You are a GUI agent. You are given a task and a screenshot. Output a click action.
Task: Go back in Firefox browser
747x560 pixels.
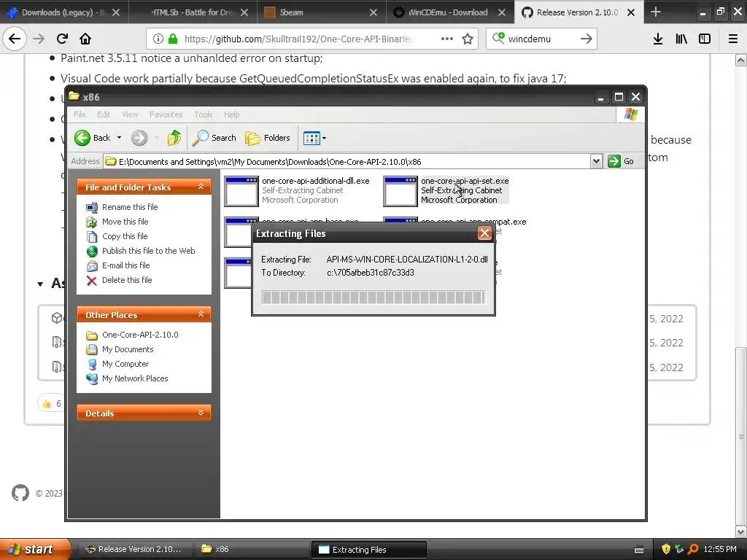click(15, 39)
